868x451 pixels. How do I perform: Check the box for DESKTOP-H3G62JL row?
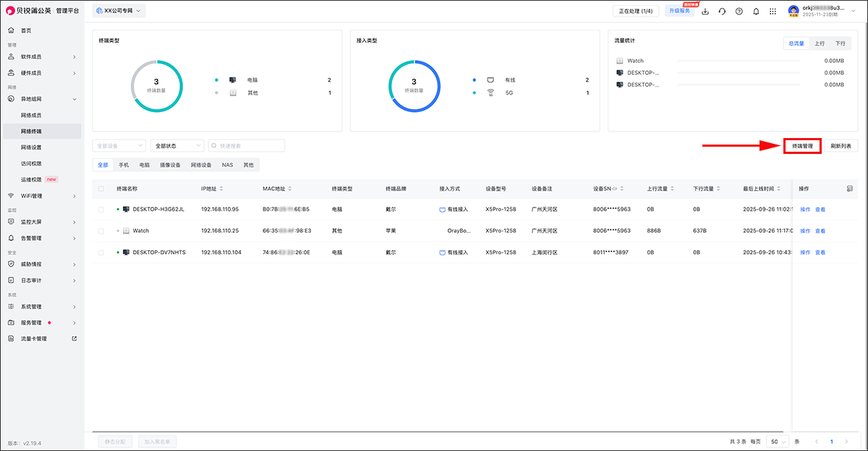(101, 210)
